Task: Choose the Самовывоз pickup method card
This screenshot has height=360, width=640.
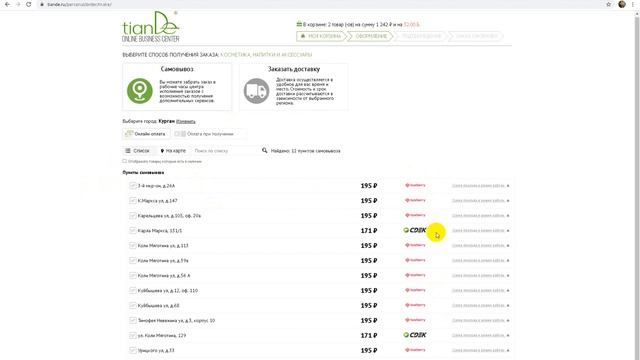Action: [x=177, y=86]
